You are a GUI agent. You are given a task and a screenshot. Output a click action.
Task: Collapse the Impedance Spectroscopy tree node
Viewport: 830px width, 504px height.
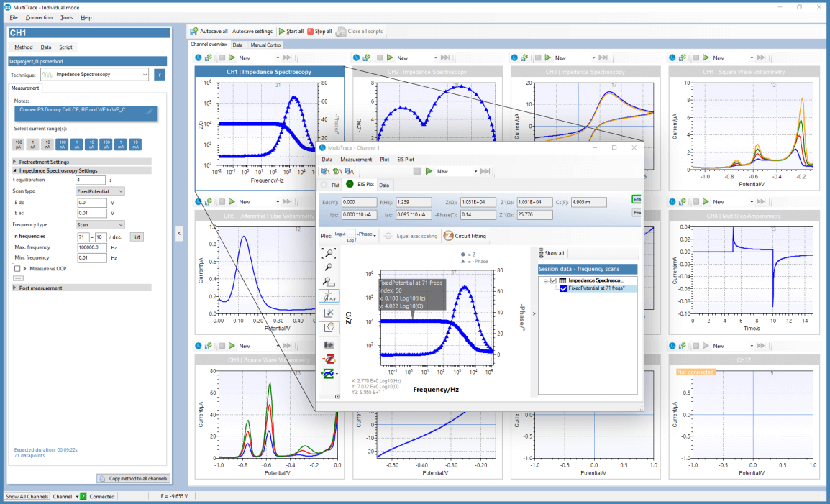(x=545, y=280)
